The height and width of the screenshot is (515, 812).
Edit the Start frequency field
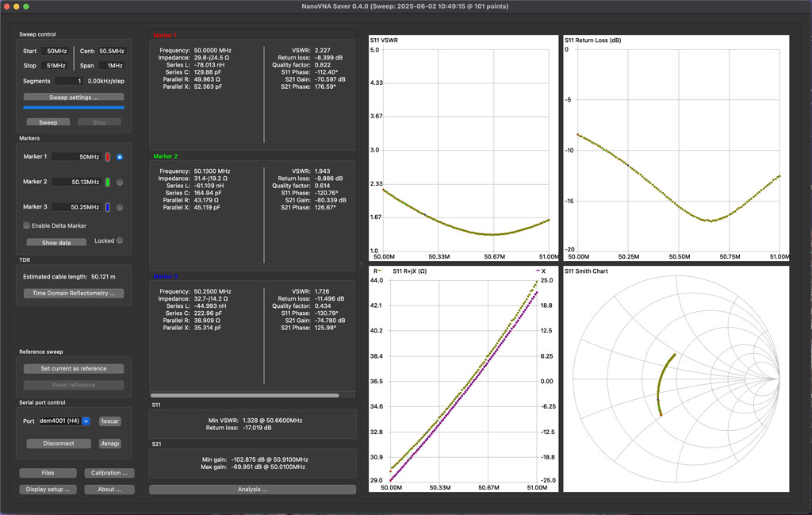coord(55,52)
